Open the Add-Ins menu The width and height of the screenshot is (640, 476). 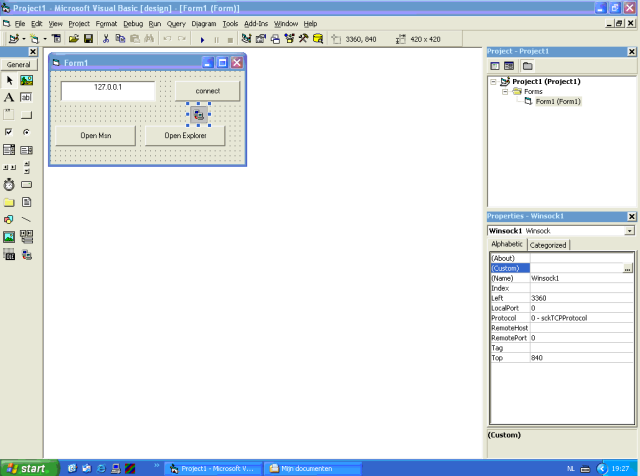[256, 24]
